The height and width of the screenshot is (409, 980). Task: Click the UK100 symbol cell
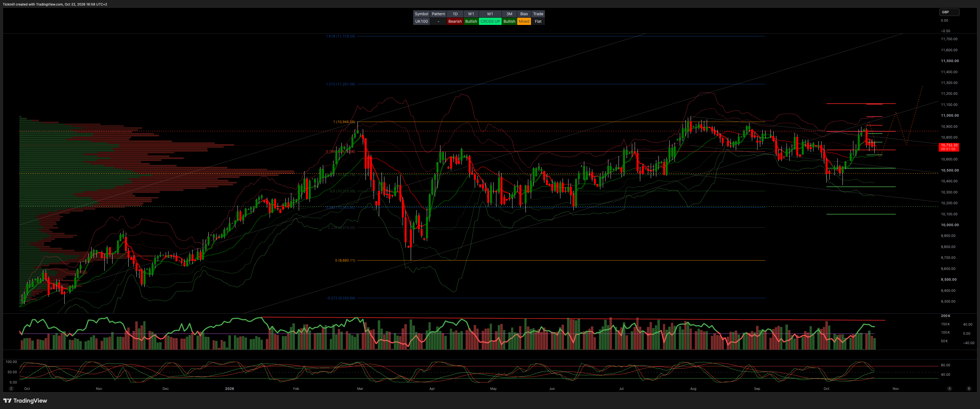[421, 21]
